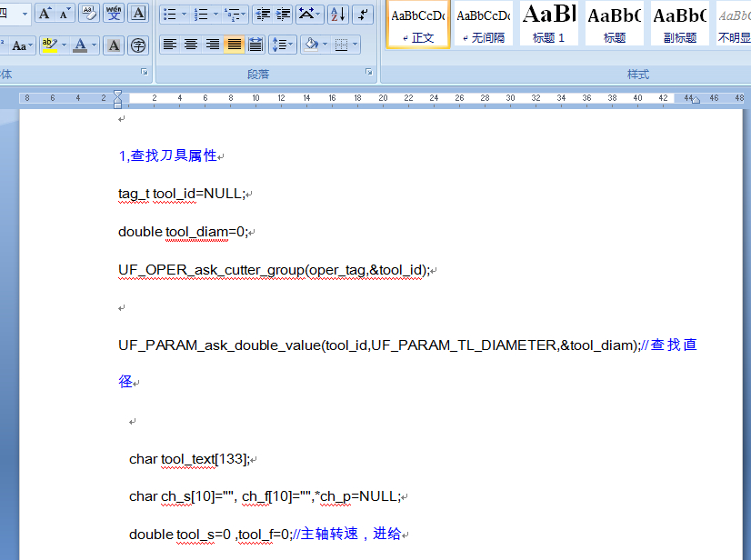Click the Clear Formatting eraser icon
Viewport: 751px width, 560px height.
[x=89, y=14]
